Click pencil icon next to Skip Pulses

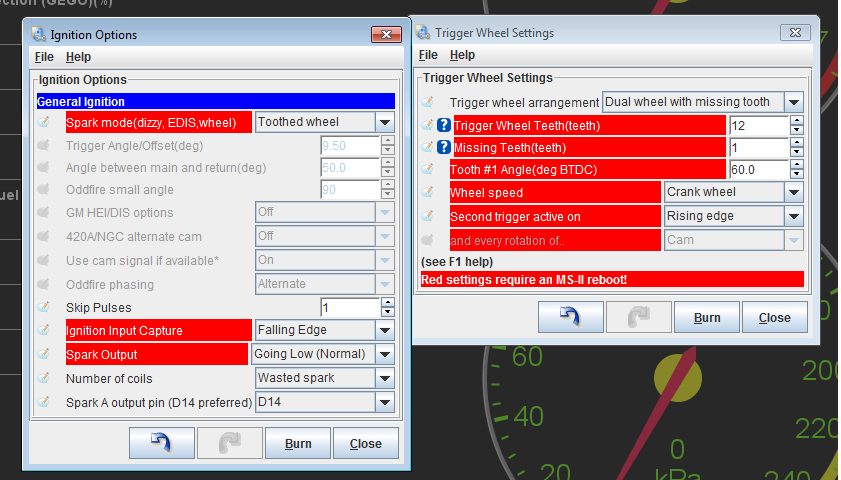pos(44,307)
